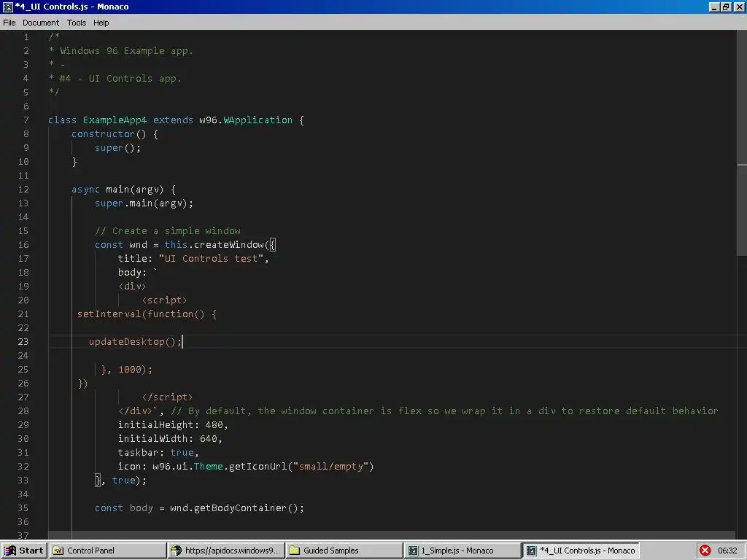Viewport: 747px width, 560px height.
Task: Click on '</script>' tag on line 27
Action: click(x=167, y=397)
